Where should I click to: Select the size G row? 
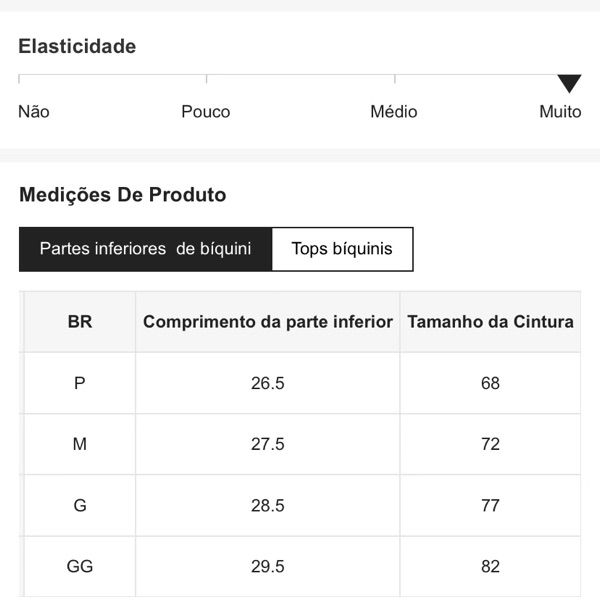(80, 505)
